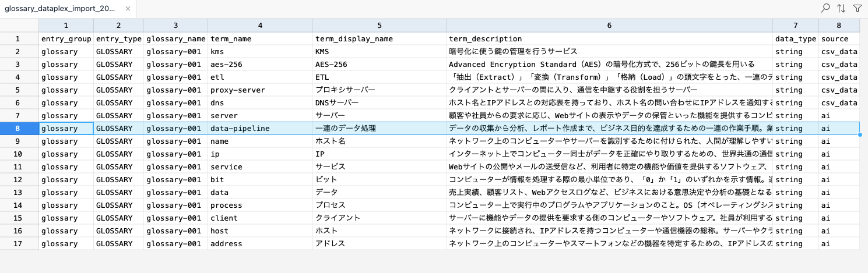
Task: Click the entry_group header cell
Action: [x=66, y=39]
